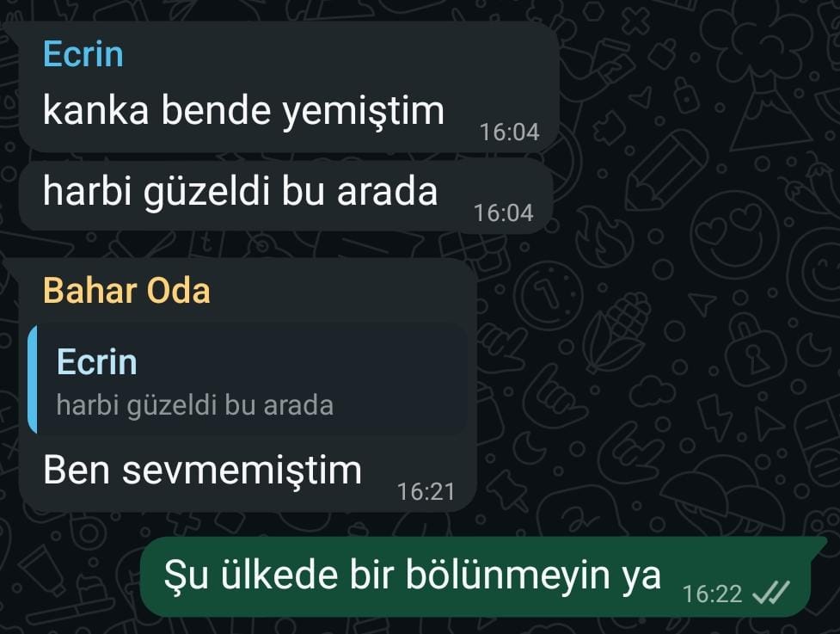The image size is (840, 634).
Task: Tap Ecrin's name inside the quoted reply
Action: pos(97,362)
